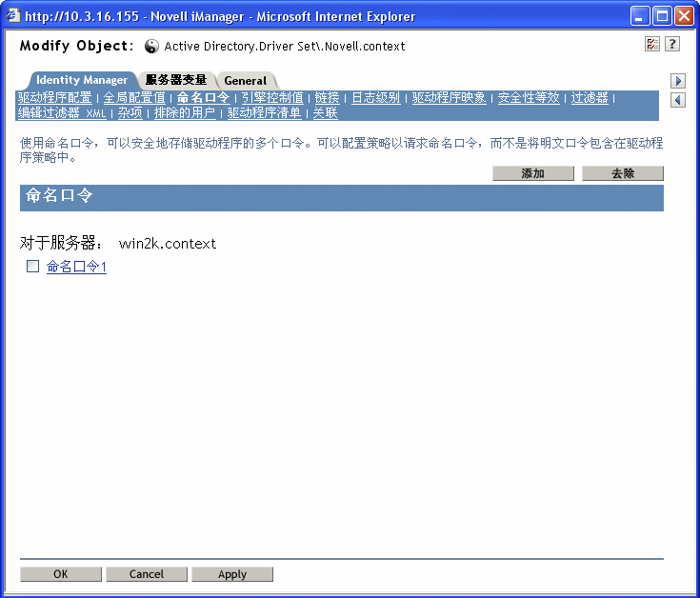The height and width of the screenshot is (598, 700).
Task: Go to the 驱动程序配置 page link
Action: [x=54, y=98]
